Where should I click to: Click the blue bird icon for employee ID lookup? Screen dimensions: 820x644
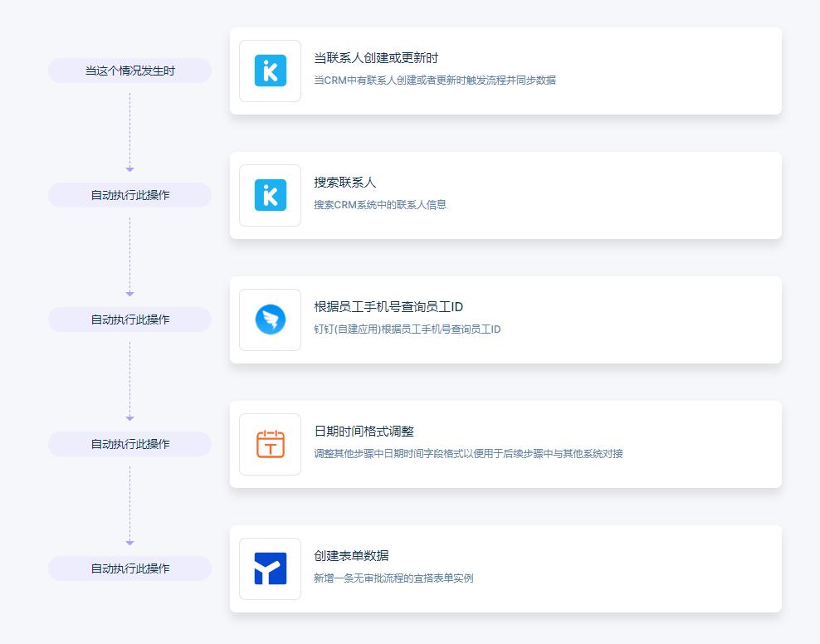click(x=270, y=320)
